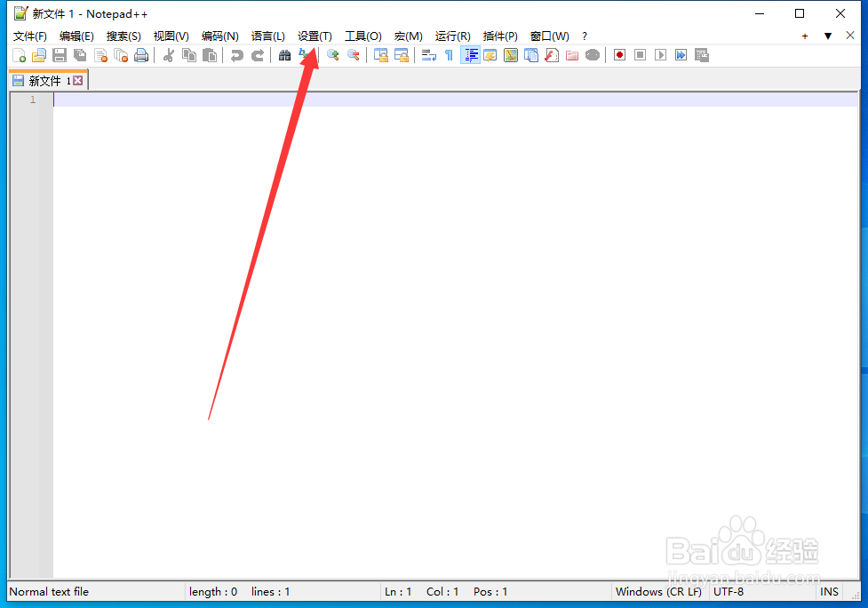Click the Find and Replace icon

tap(305, 55)
